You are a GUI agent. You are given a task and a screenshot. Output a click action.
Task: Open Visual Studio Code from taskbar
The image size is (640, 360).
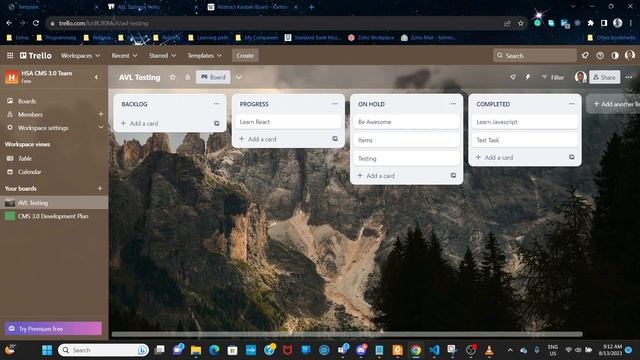click(434, 350)
